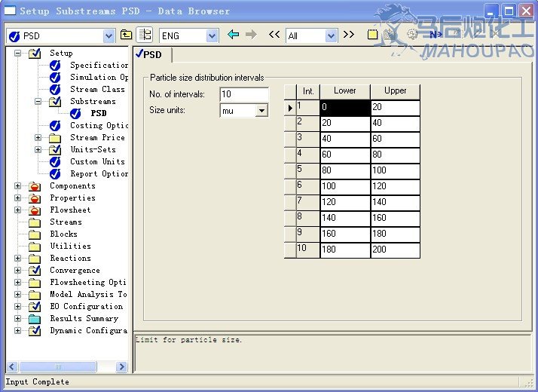The width and height of the screenshot is (538, 392).
Task: Select Dynamic Configuration in tree
Action: (x=88, y=330)
